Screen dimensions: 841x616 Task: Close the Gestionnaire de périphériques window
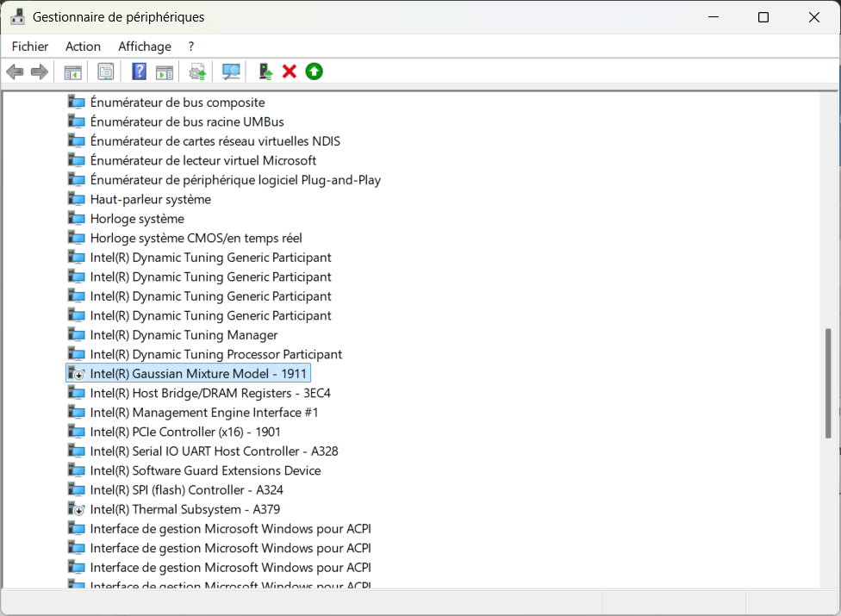(x=814, y=17)
